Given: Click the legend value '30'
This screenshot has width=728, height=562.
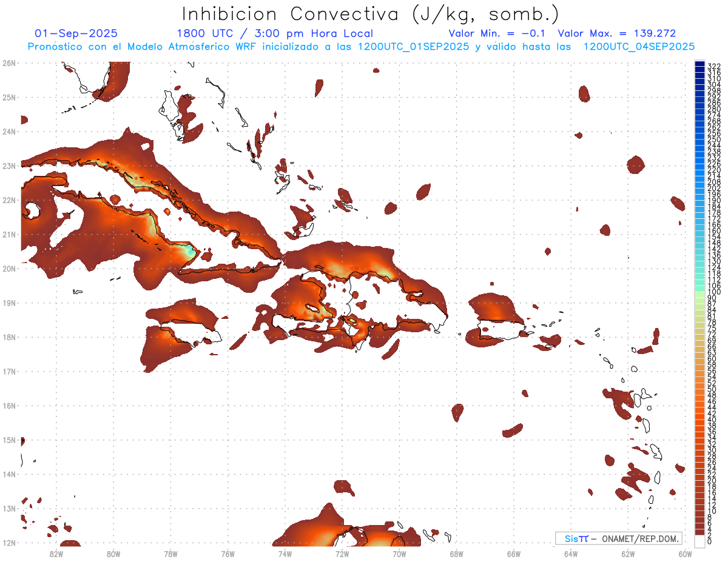Looking at the screenshot, I should click(712, 450).
